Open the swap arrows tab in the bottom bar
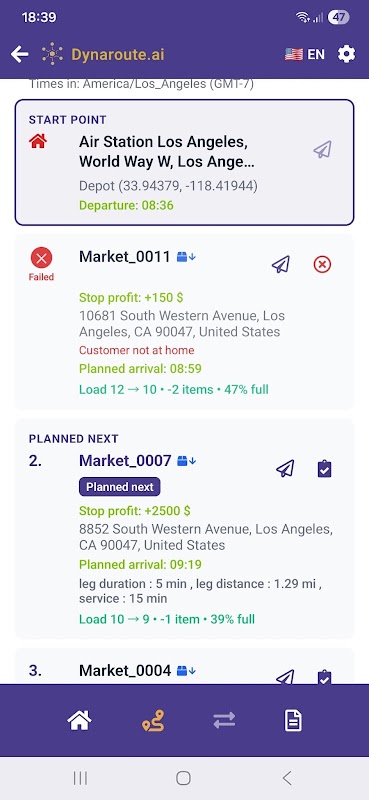Viewport: 369px width, 800px height. (224, 720)
